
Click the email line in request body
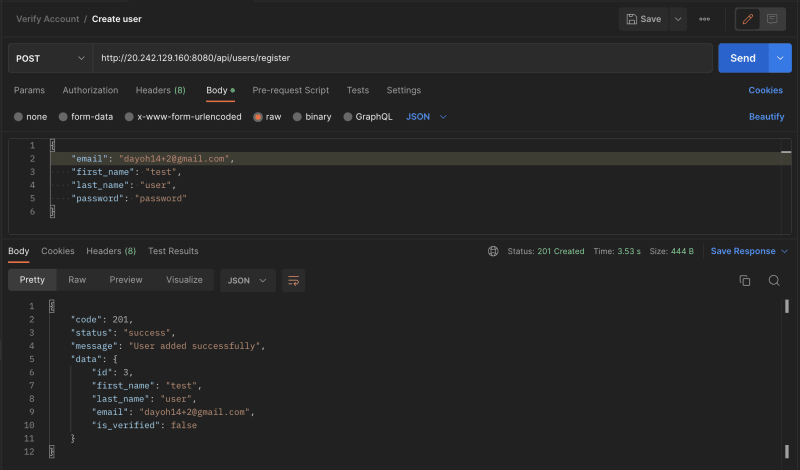[421, 159]
